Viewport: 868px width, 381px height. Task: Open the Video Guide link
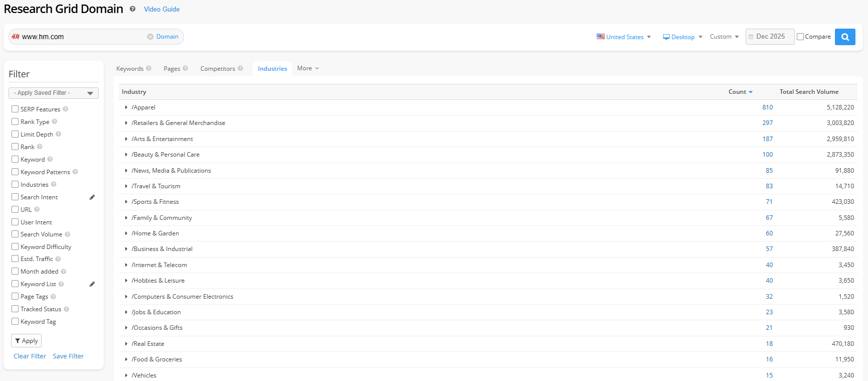click(x=161, y=9)
